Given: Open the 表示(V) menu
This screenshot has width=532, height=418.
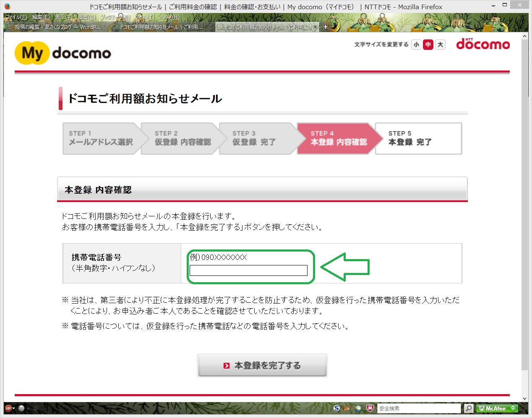Looking at the screenshot, I should (63, 17).
